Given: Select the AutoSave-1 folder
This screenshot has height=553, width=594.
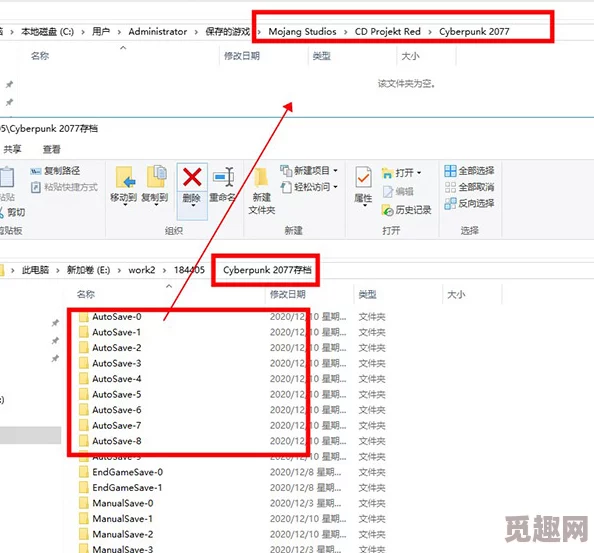Looking at the screenshot, I should pyautogui.click(x=117, y=332).
